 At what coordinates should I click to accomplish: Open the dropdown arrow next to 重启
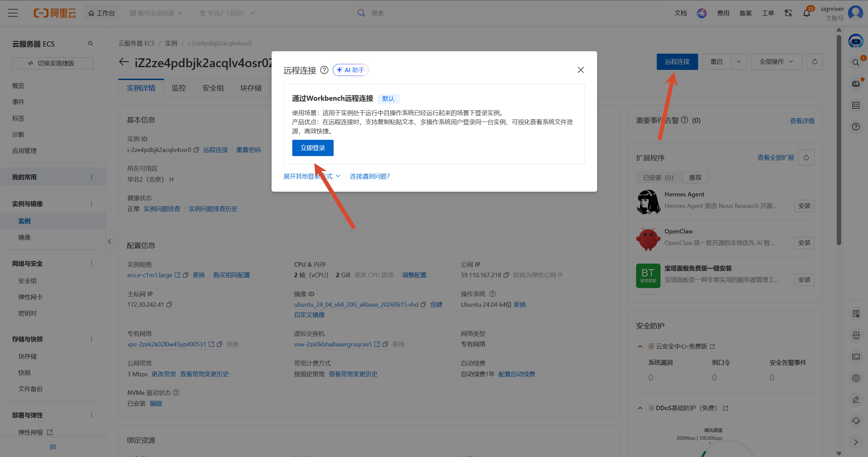click(739, 62)
